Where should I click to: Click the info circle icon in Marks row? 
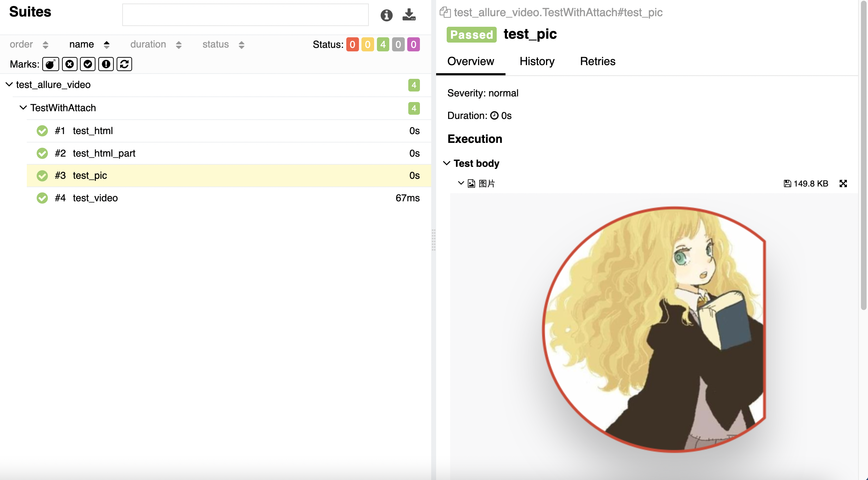(x=105, y=63)
